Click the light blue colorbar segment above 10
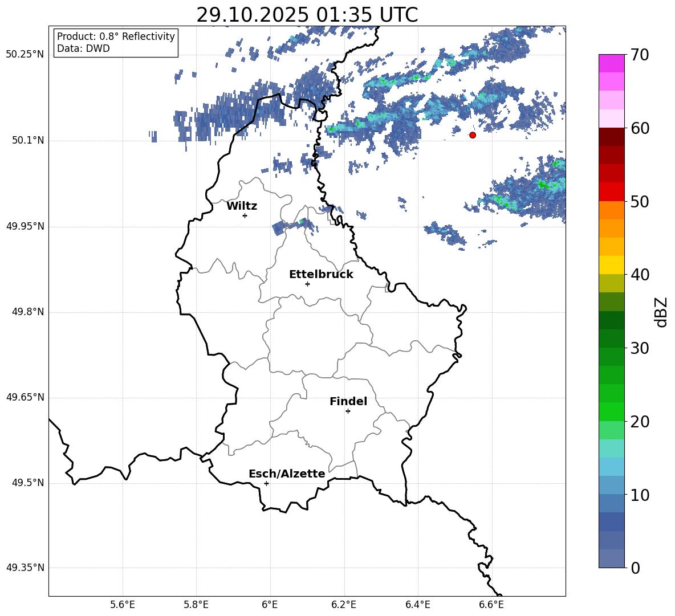The image size is (675, 616). pyautogui.click(x=611, y=467)
